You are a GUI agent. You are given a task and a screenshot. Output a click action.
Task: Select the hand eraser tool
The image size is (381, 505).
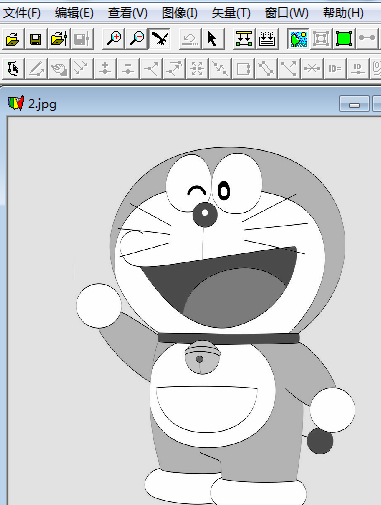(59, 69)
